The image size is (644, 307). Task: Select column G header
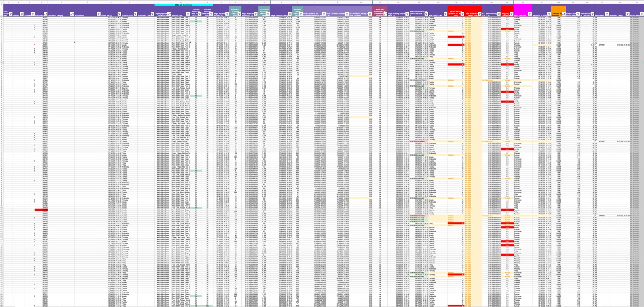coord(111,2)
